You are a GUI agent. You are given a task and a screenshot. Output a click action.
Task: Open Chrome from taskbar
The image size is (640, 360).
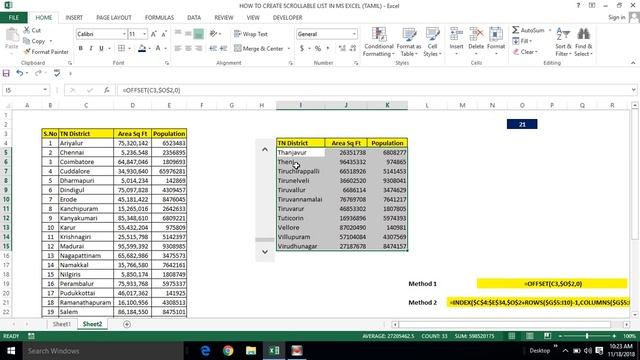coord(228,351)
